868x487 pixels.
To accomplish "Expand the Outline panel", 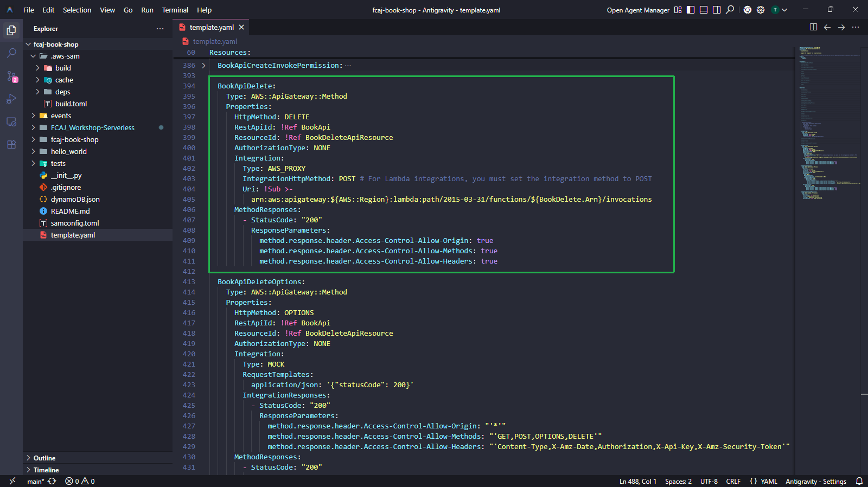I will pos(98,458).
